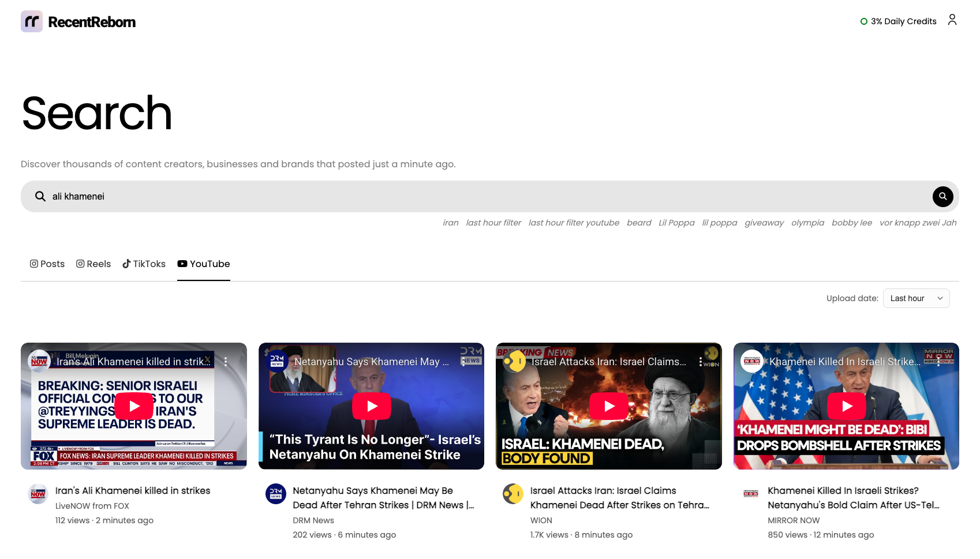Switch to the Reels tab
The image size is (980, 559).
coord(93,264)
